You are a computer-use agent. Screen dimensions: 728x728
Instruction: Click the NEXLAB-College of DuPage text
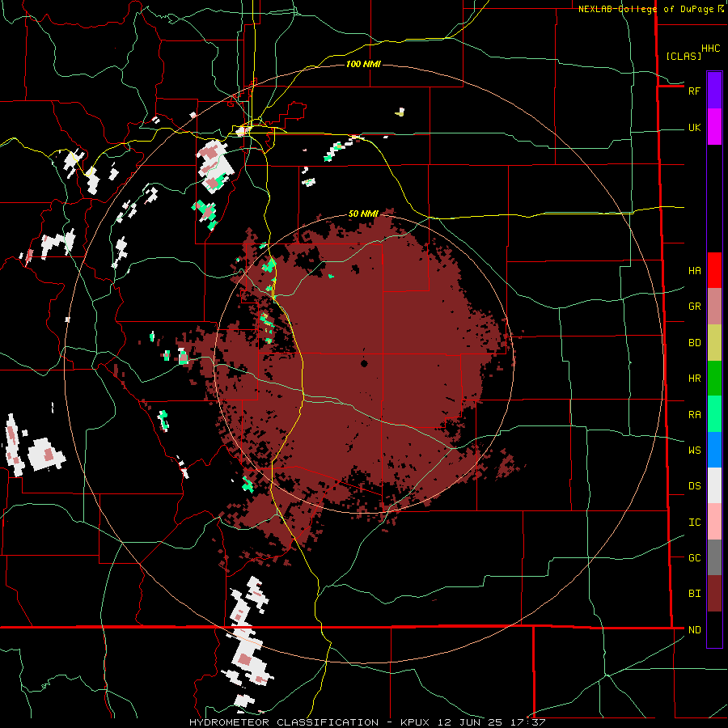click(645, 9)
